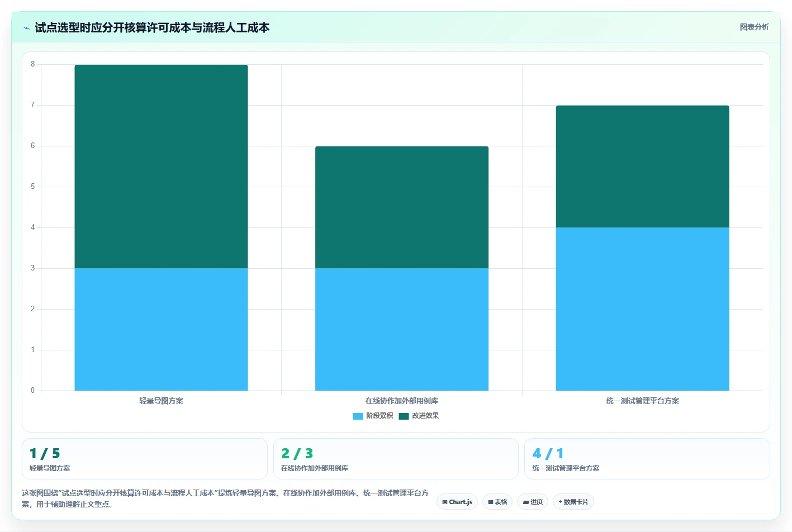Open the 2 / 3 在线协作加外部用例库 card
The height and width of the screenshot is (532, 792).
(x=396, y=459)
